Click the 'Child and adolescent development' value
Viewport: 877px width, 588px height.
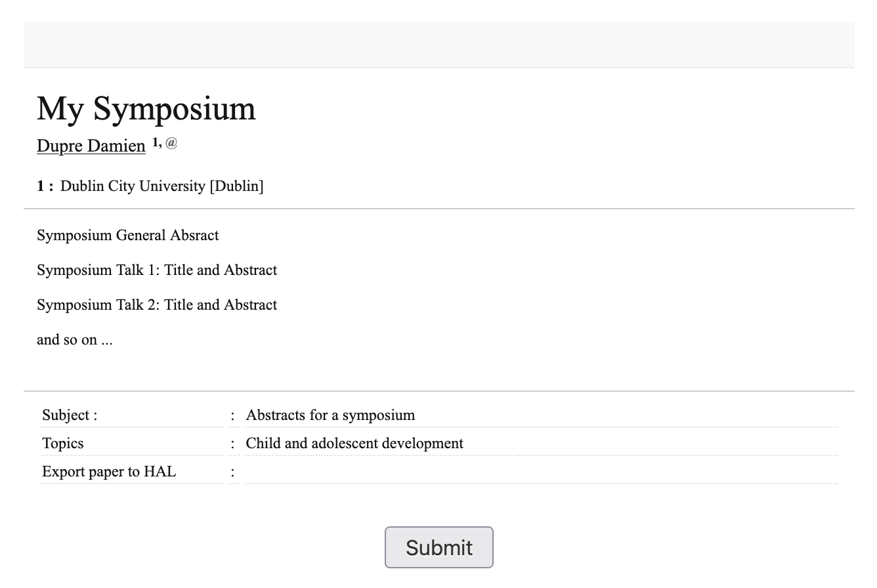coord(354,443)
